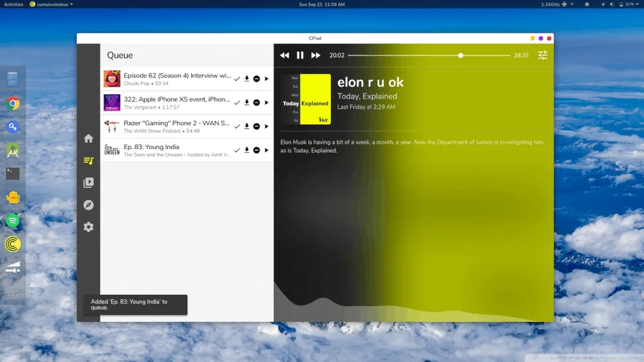Open the Home page in sidebar
Image resolution: width=644 pixels, height=362 pixels.
coord(89,138)
